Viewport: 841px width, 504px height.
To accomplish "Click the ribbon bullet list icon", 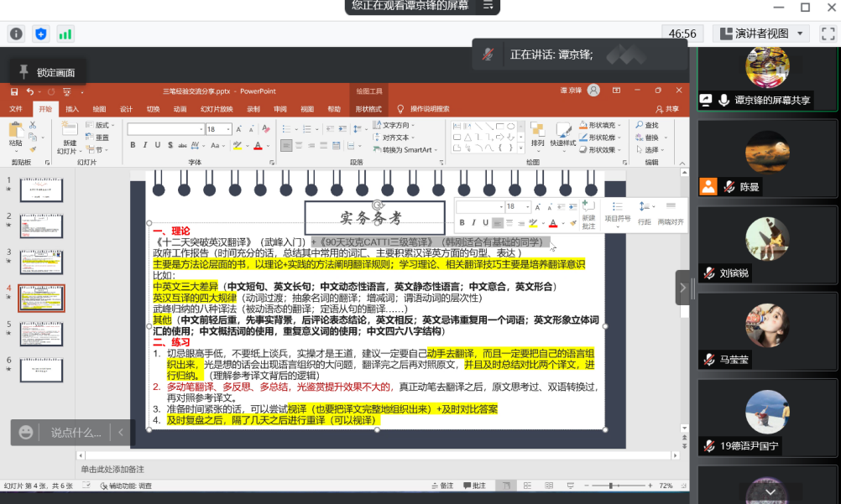I will pyautogui.click(x=286, y=129).
